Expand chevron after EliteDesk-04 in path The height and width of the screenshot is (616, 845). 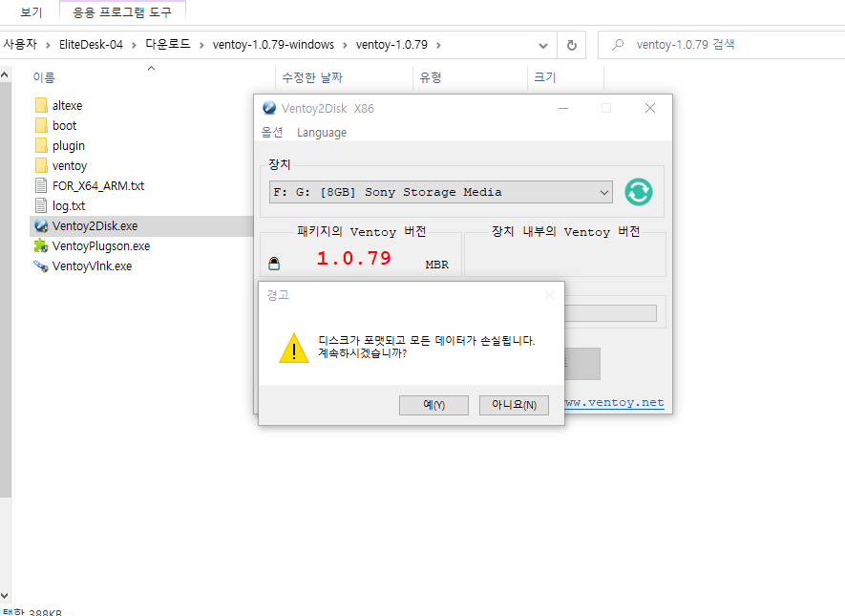[135, 45]
